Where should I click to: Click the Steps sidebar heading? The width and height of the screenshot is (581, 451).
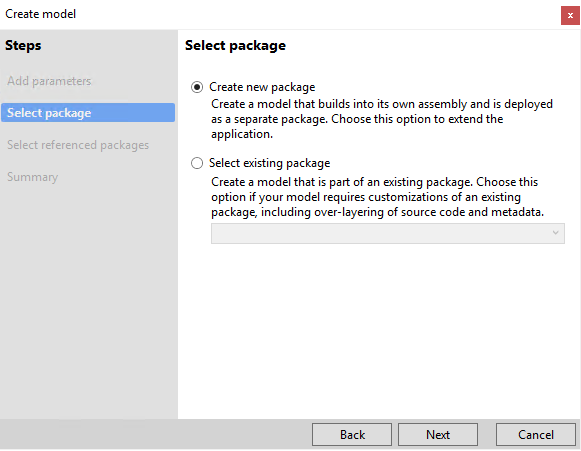(x=23, y=46)
